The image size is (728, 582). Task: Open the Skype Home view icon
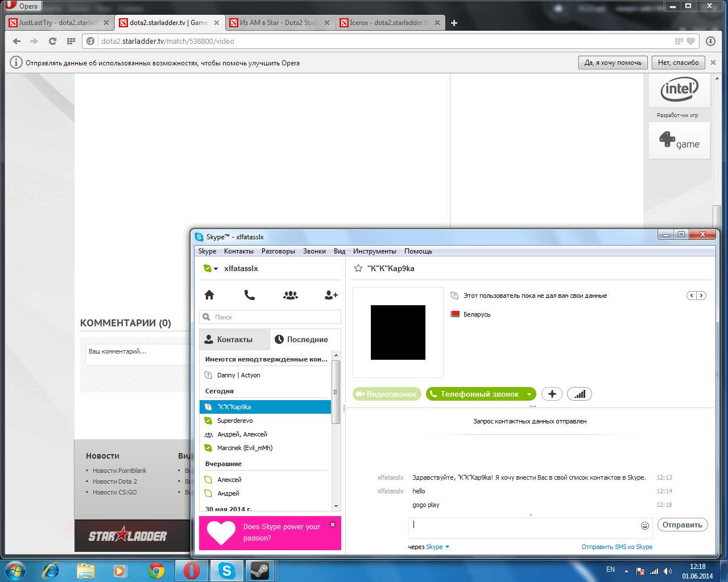tap(209, 294)
